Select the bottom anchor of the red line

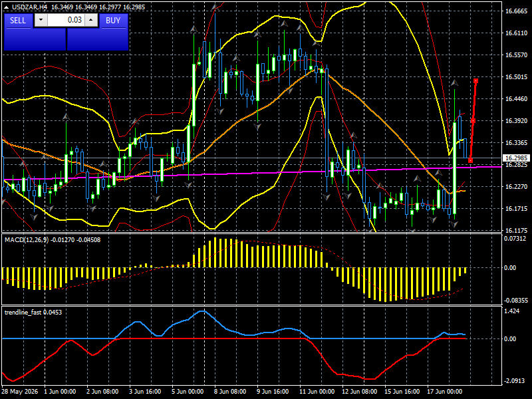470,160
